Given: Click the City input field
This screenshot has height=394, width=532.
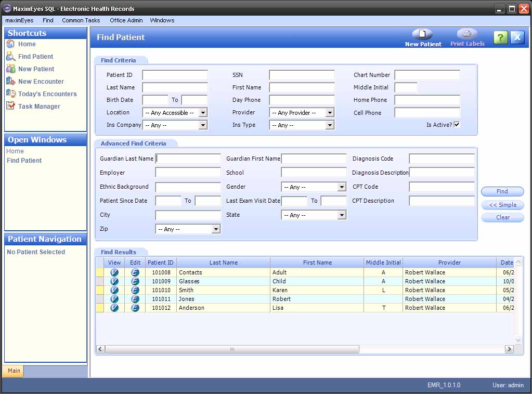Looking at the screenshot, I should [x=188, y=215].
